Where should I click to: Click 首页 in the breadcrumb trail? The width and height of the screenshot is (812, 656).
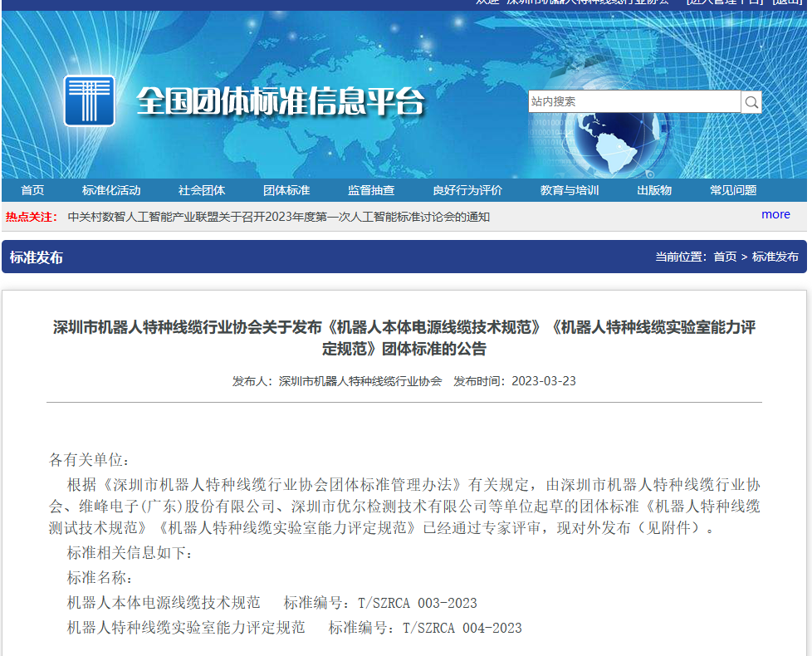[725, 257]
